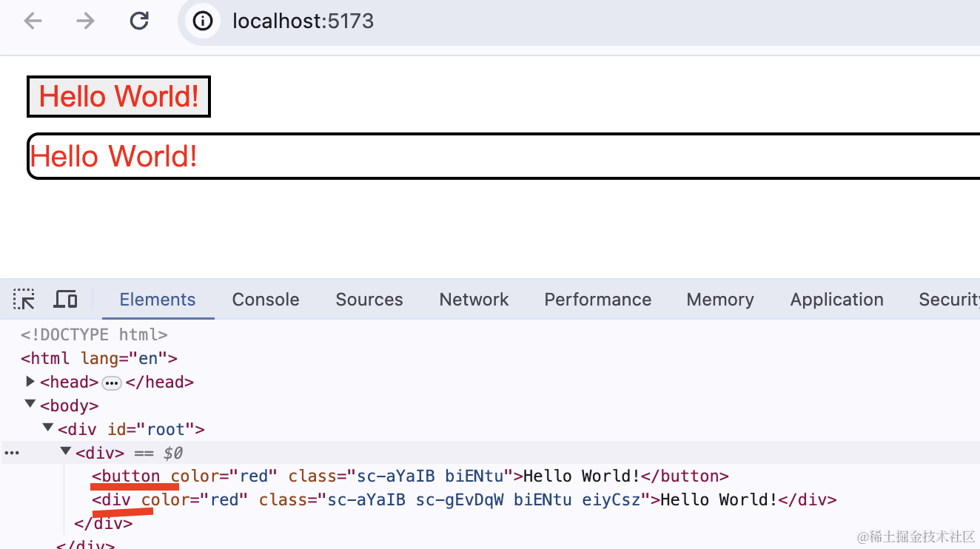Screen dimensions: 980x549
Task: Activate the inspect element picker icon
Action: (x=24, y=300)
